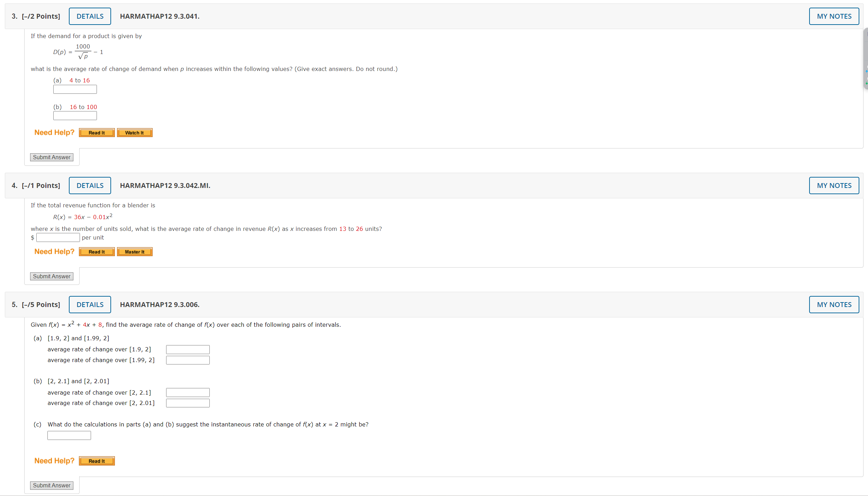Click Read It in question 4
Viewport: 868px width, 496px height.
pyautogui.click(x=97, y=252)
